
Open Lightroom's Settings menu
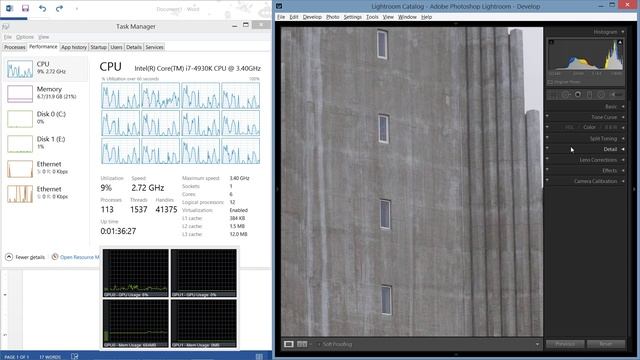pyautogui.click(x=353, y=17)
